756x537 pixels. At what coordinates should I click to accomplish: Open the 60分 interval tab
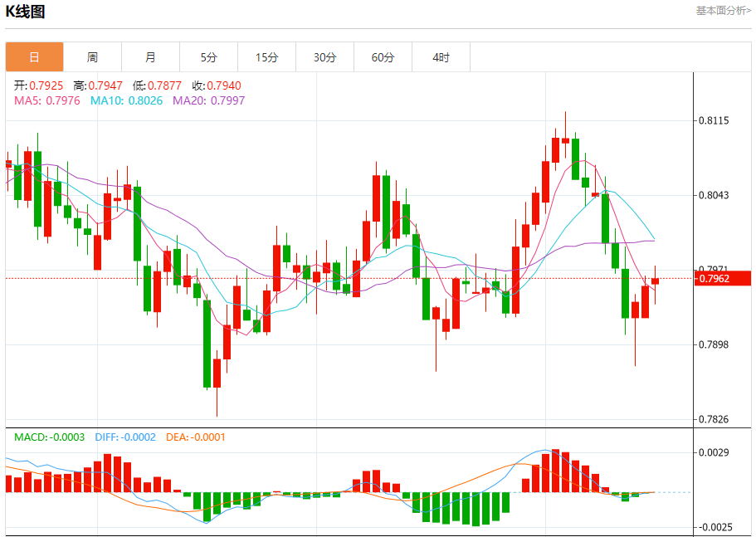[x=383, y=57]
